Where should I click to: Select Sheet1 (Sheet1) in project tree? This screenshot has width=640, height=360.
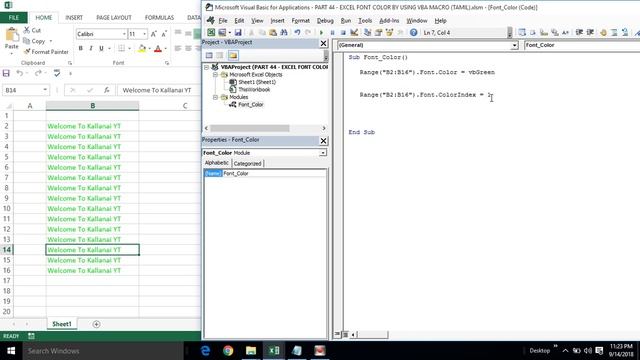pyautogui.click(x=257, y=82)
